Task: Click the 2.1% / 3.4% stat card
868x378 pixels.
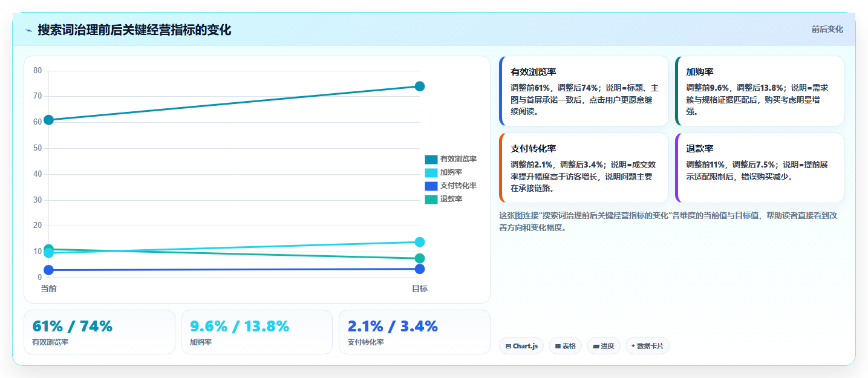Action: point(414,332)
